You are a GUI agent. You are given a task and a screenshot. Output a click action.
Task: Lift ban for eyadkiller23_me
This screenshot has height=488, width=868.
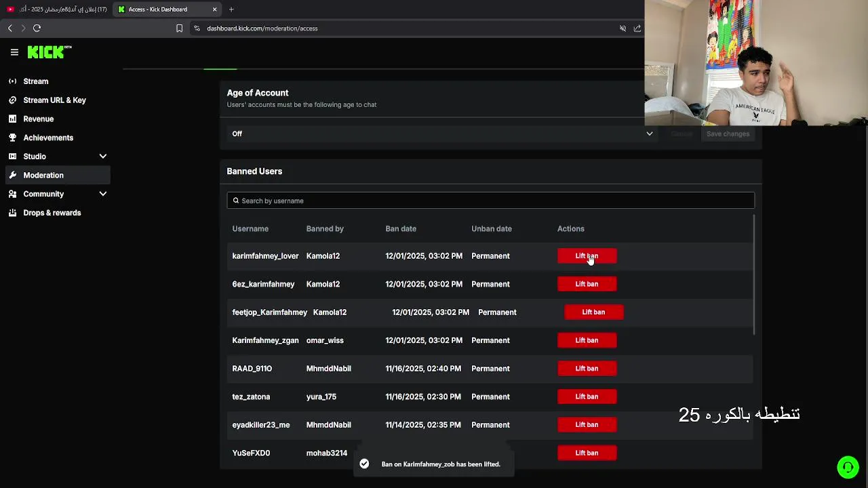[587, 425]
